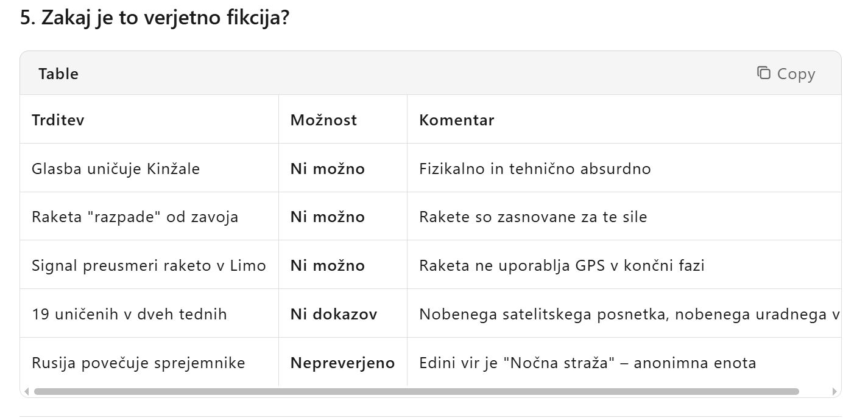868x418 pixels.
Task: Click the "Raketa razpade od zavoja" cell
Action: [135, 217]
